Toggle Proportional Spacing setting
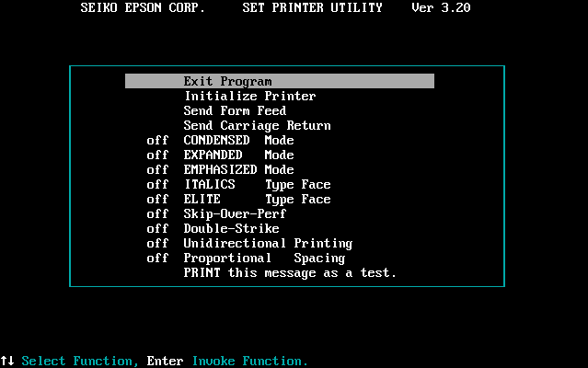 click(264, 259)
